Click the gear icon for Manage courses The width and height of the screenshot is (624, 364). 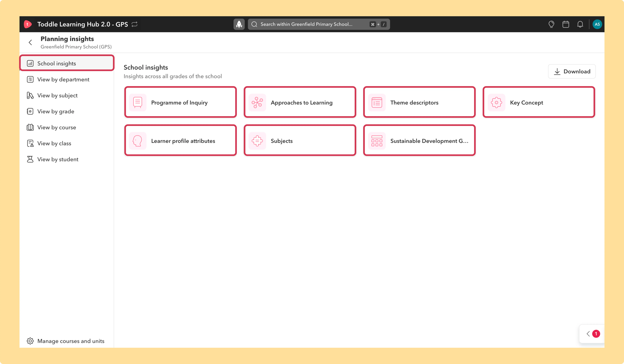point(30,341)
